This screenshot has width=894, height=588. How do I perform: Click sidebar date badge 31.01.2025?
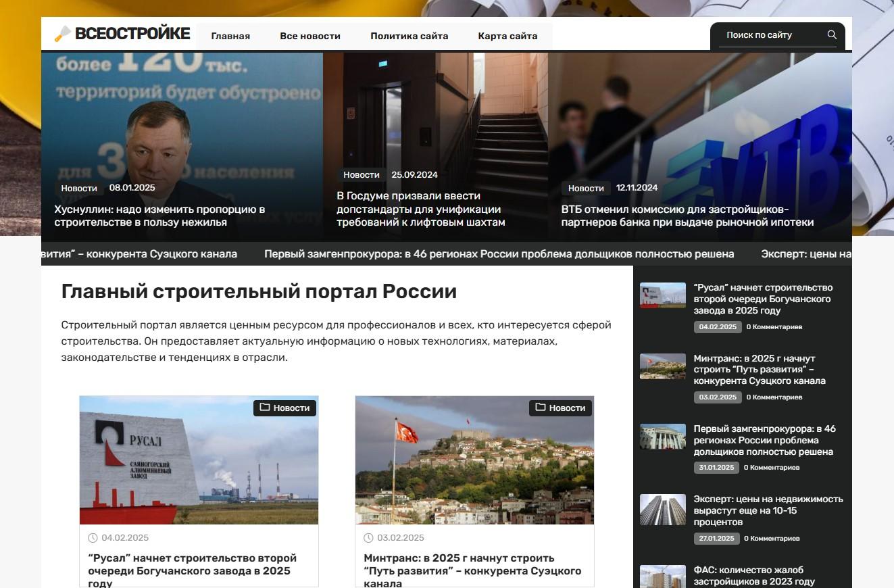click(716, 468)
